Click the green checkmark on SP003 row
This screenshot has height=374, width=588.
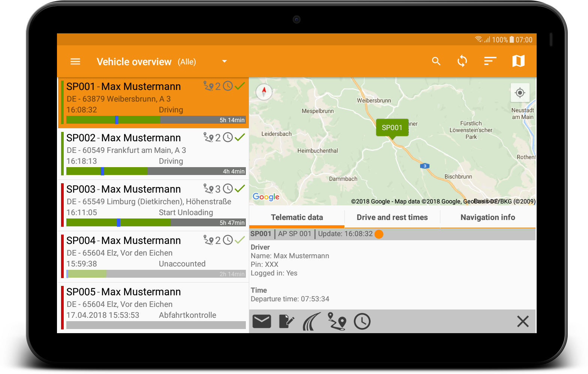click(x=240, y=188)
